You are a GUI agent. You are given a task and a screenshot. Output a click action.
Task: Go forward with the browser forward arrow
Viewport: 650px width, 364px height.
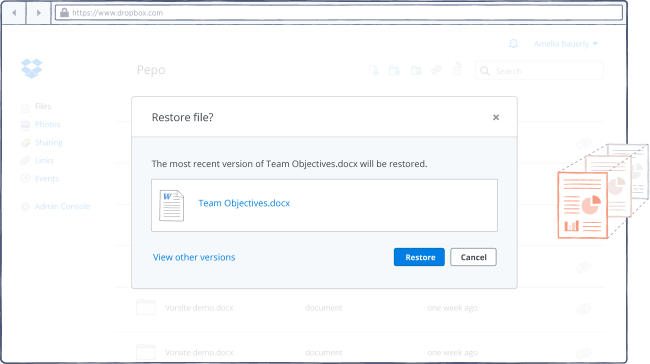tap(39, 13)
